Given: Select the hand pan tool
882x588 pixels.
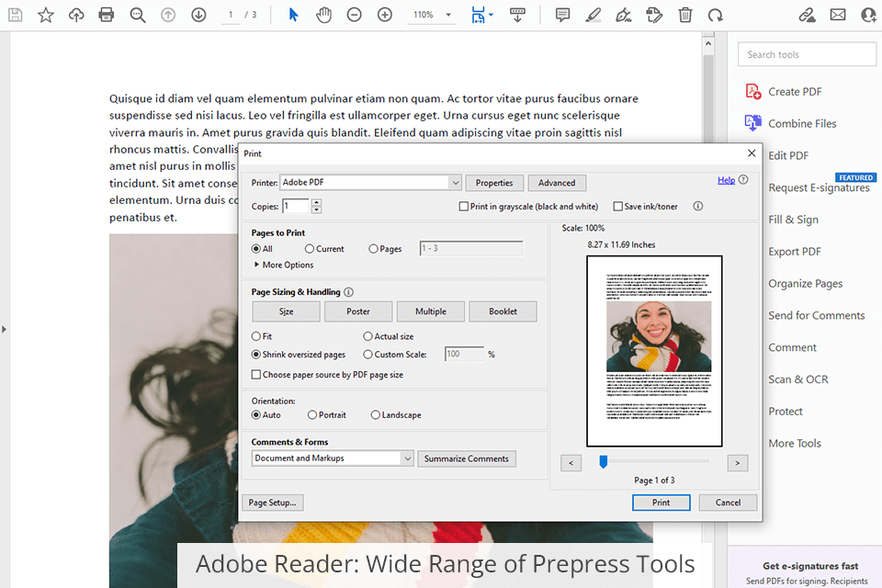Looking at the screenshot, I should [324, 15].
